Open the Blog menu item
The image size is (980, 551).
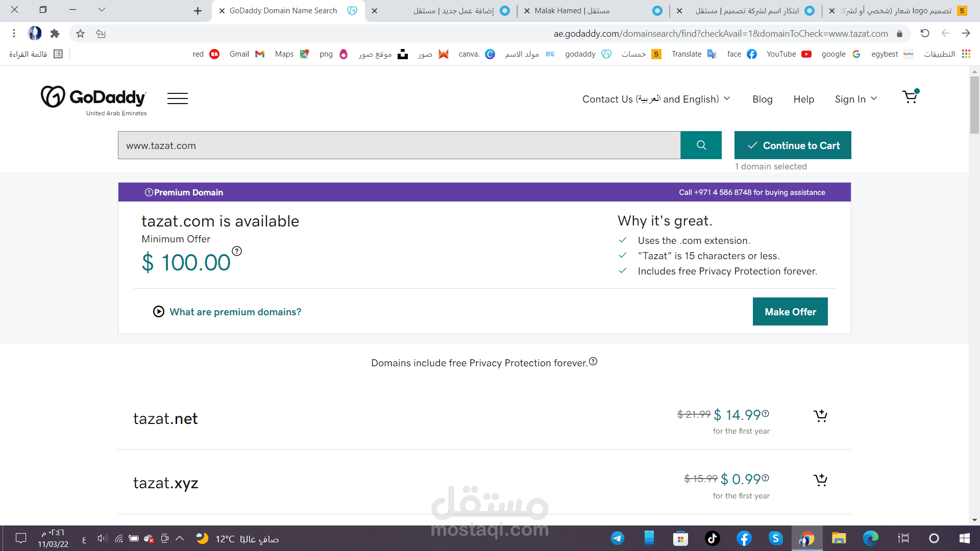pos(762,99)
